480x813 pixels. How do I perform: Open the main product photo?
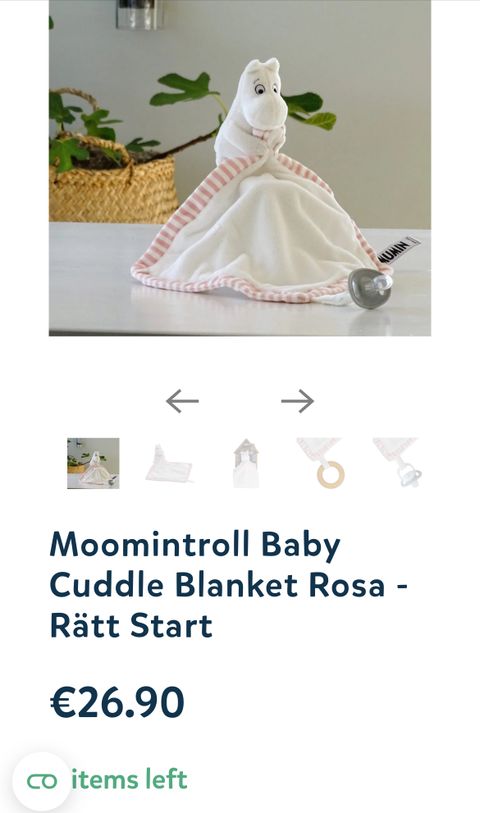pos(240,168)
